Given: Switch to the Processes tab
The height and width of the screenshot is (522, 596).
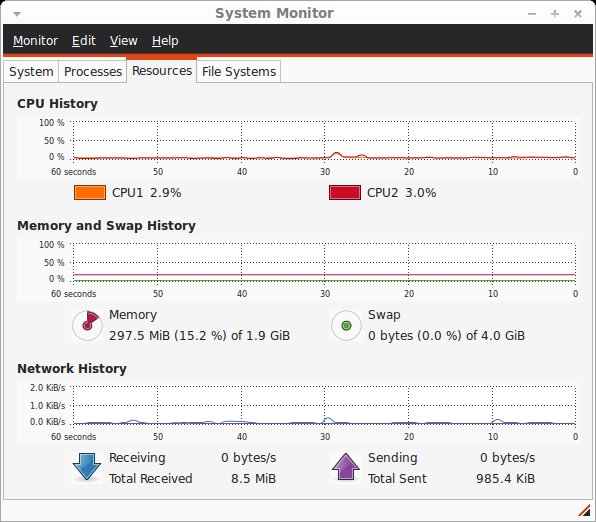Looking at the screenshot, I should click(93, 71).
